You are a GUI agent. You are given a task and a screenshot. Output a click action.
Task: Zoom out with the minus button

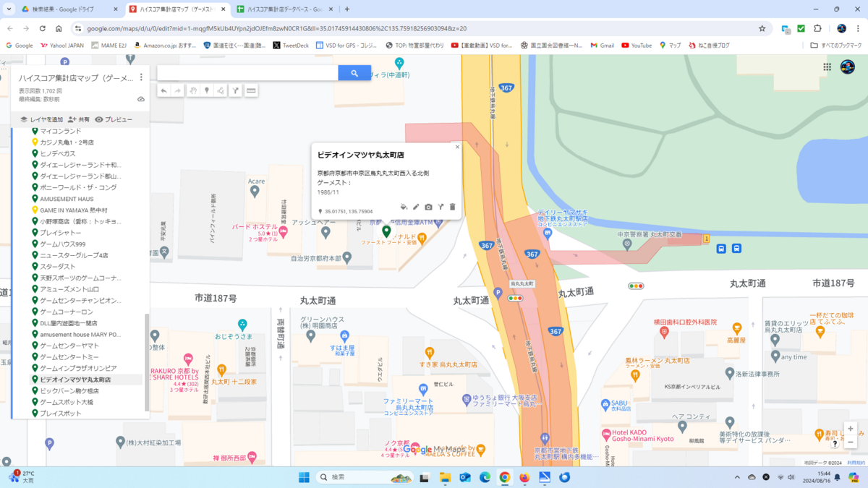[851, 442]
